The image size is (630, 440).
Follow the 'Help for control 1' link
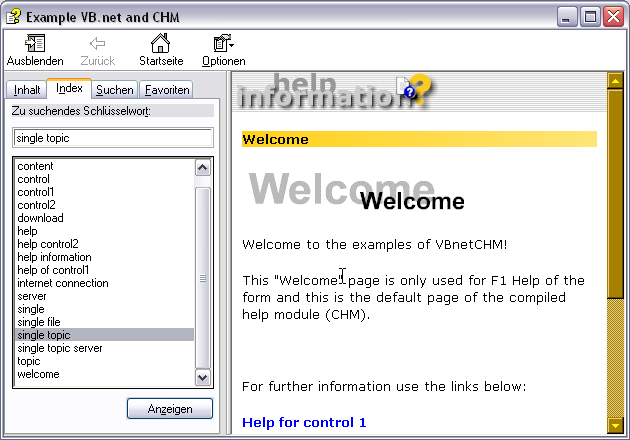[304, 423]
